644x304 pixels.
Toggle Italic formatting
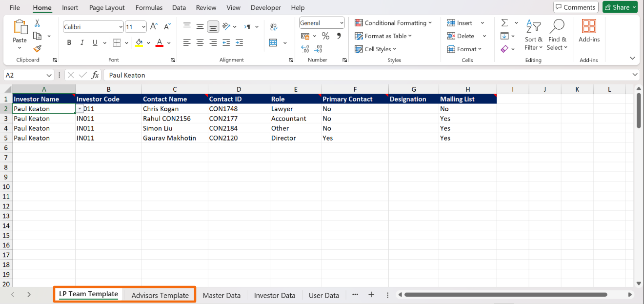click(82, 43)
